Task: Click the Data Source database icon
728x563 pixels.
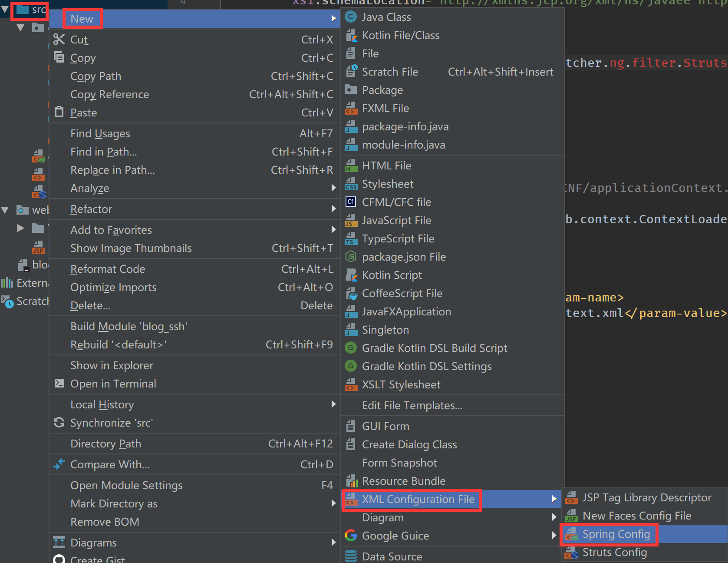Action: tap(351, 556)
